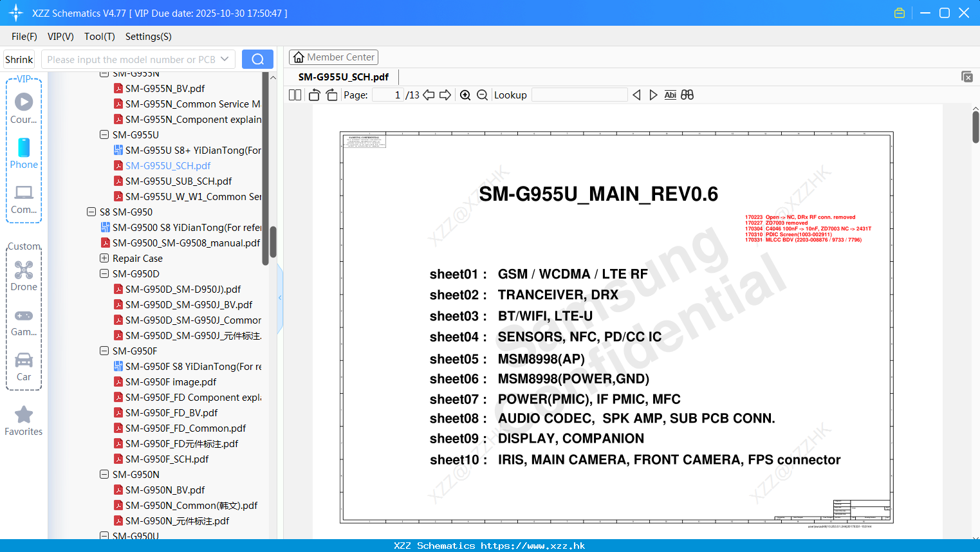
Task: Close all tabs icon at right
Action: pos(966,77)
